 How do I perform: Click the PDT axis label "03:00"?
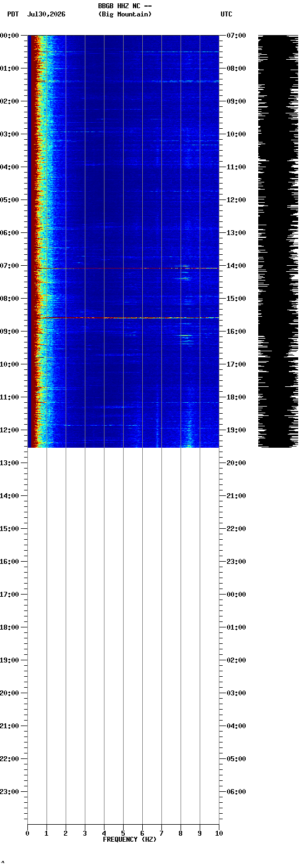[10, 134]
